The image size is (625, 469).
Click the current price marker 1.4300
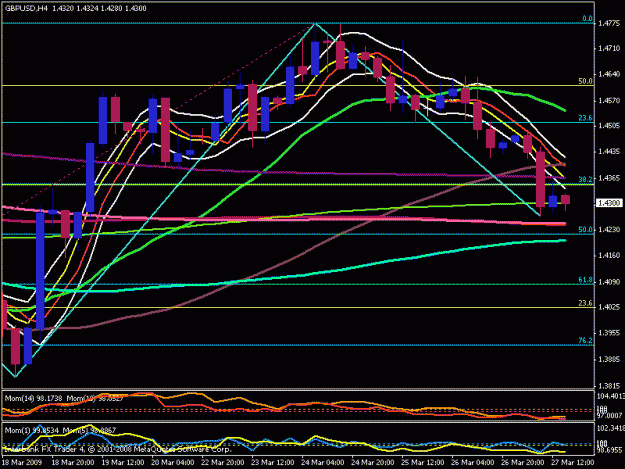[609, 204]
